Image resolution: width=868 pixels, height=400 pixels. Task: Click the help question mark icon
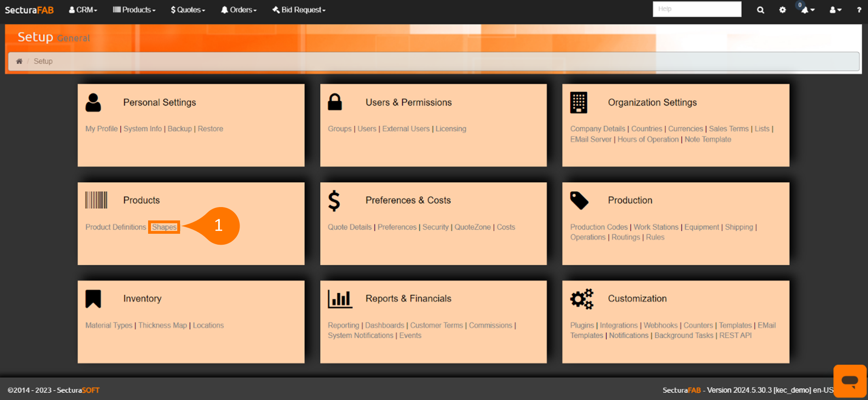(x=859, y=10)
